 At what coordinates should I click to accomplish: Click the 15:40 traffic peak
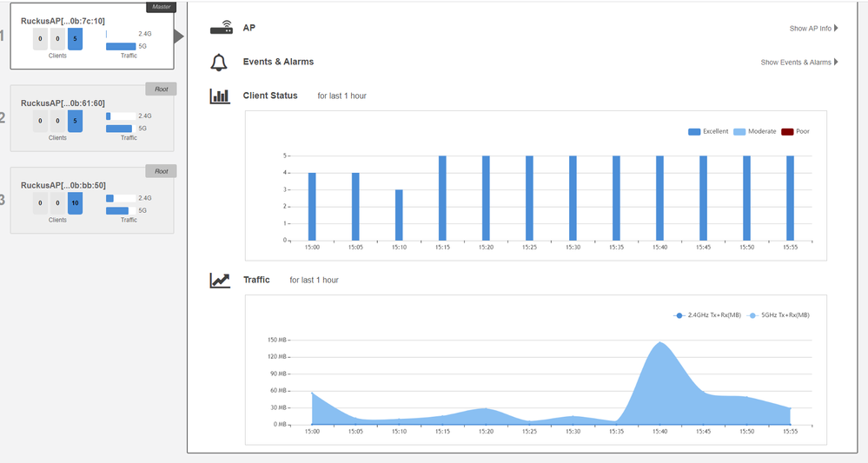pos(659,343)
